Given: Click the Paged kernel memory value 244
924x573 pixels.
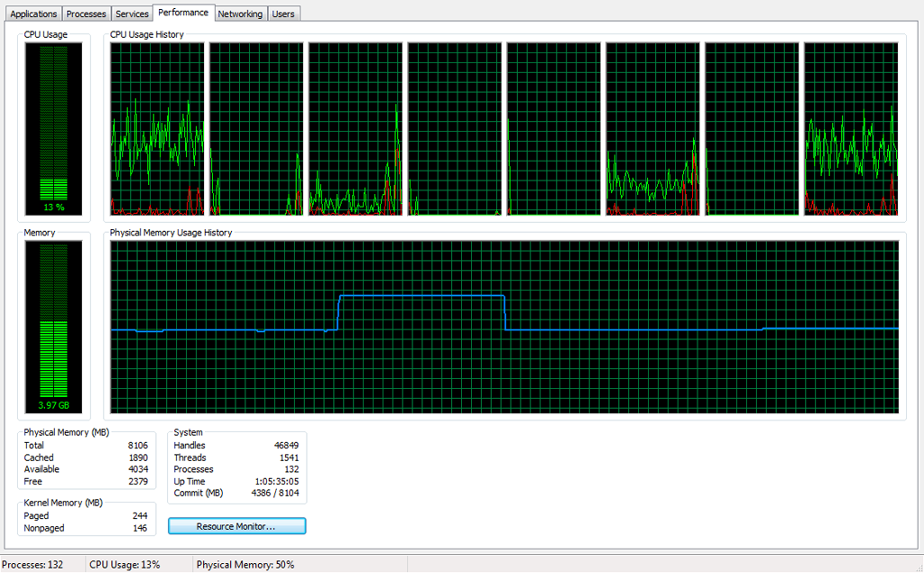Looking at the screenshot, I should (140, 516).
